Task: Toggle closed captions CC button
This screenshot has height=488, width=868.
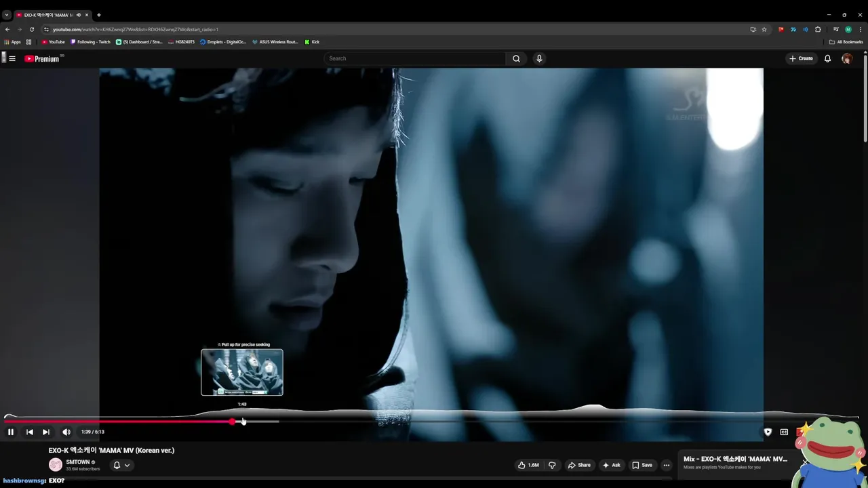Action: 784,432
